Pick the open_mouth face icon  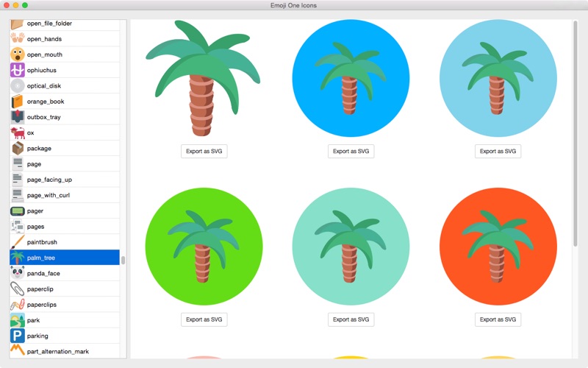tap(17, 54)
